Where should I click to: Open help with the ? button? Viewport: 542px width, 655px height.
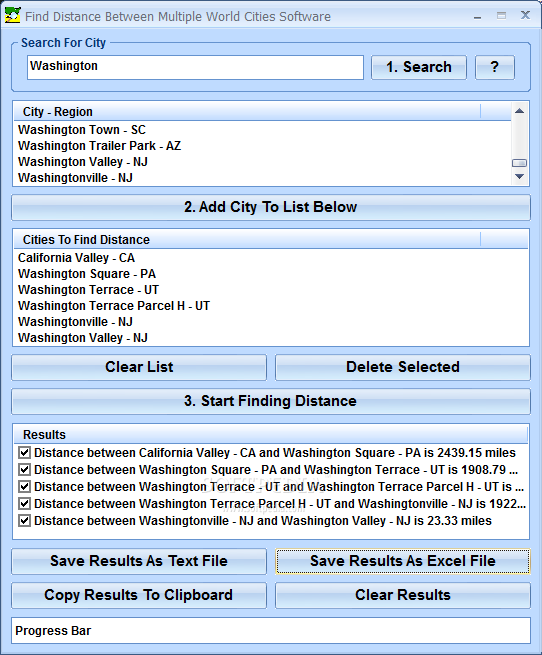495,67
